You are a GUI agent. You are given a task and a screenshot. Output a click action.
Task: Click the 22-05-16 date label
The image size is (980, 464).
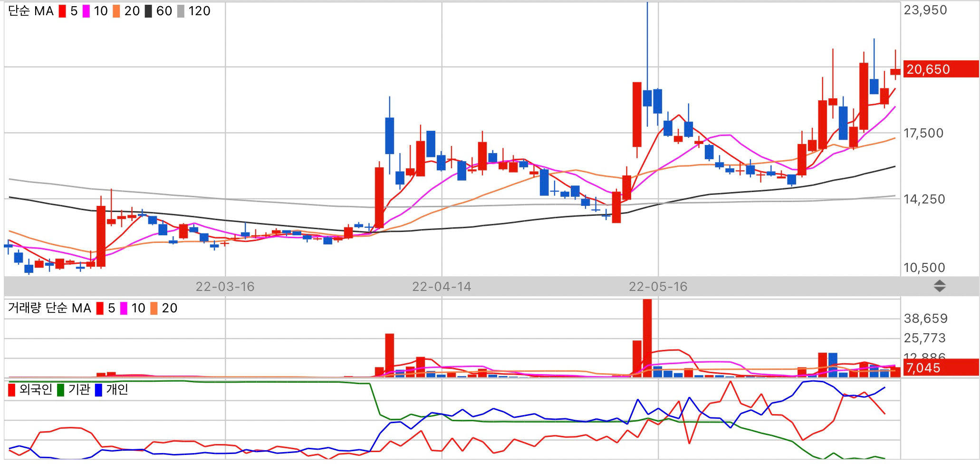pyautogui.click(x=658, y=287)
